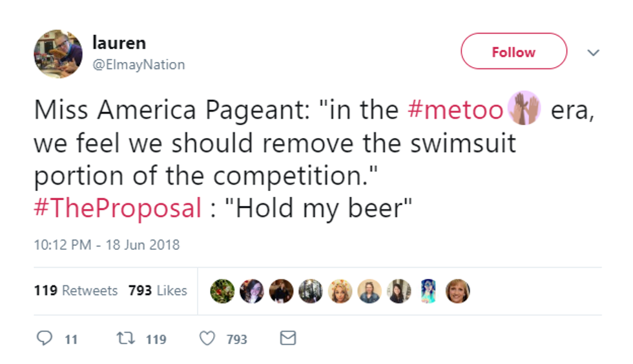Open the narrow tall teal liker thumbnail
The height and width of the screenshot is (364, 633).
click(x=428, y=291)
